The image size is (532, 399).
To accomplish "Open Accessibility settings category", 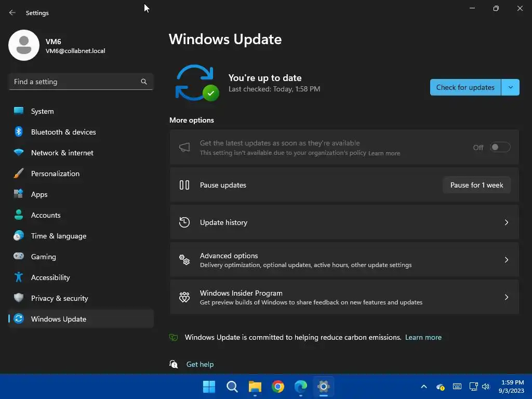I will pos(81,277).
